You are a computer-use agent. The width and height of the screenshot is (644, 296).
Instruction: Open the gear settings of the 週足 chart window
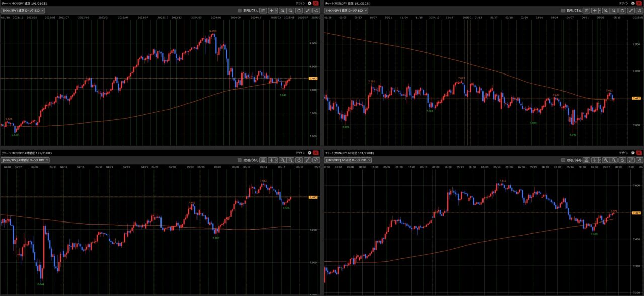310,3
